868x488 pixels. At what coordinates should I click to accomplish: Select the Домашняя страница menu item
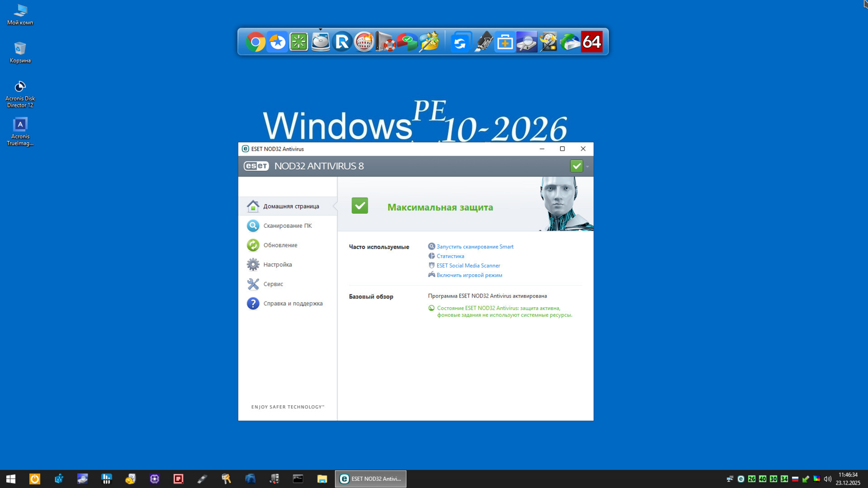point(291,206)
